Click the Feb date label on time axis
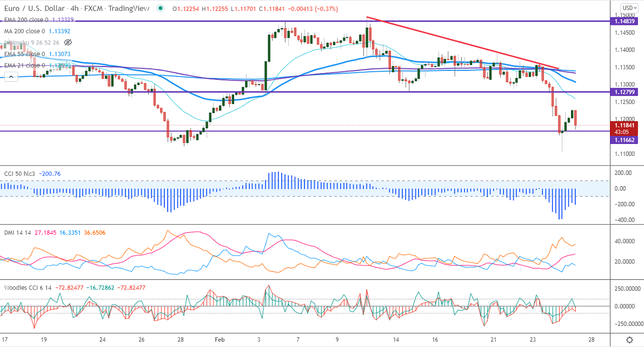 [x=220, y=339]
